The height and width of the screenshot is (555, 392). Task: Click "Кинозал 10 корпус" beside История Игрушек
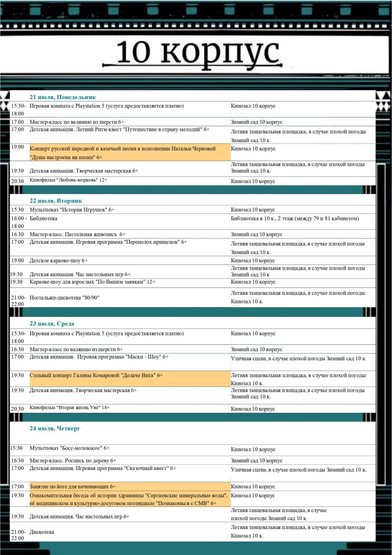click(253, 209)
